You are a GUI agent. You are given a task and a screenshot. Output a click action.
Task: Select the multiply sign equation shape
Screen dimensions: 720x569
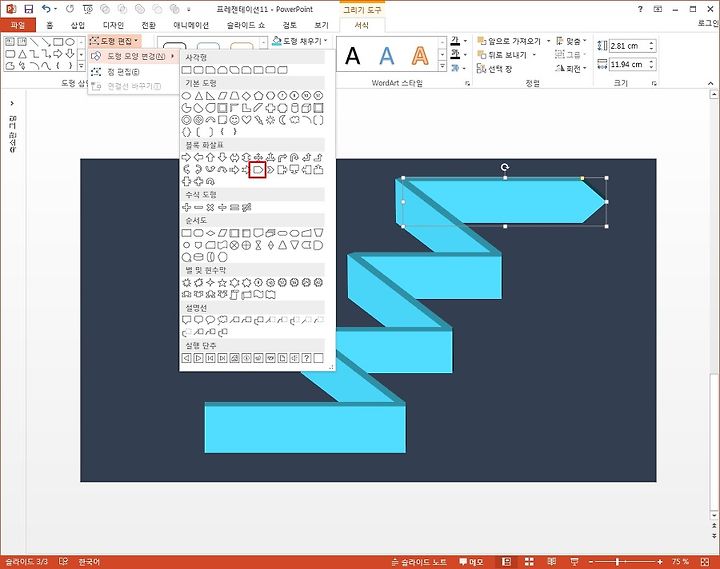tap(210, 207)
